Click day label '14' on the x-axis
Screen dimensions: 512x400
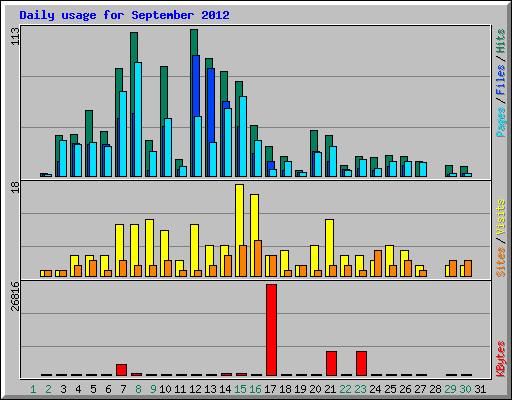[225, 389]
